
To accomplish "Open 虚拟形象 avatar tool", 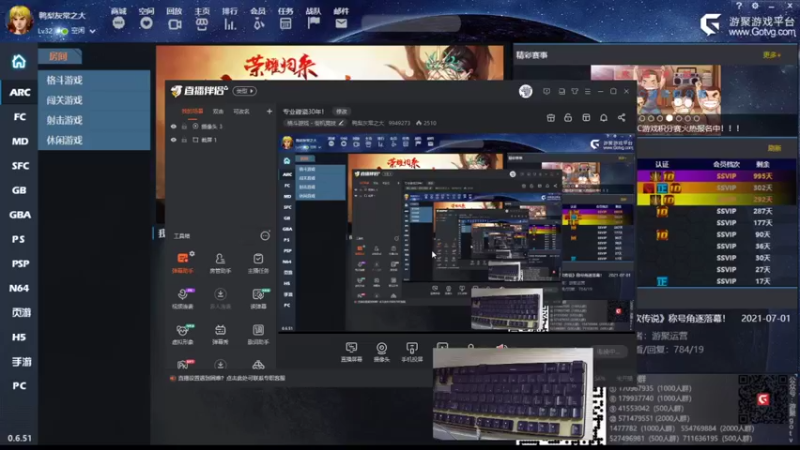I will [183, 334].
